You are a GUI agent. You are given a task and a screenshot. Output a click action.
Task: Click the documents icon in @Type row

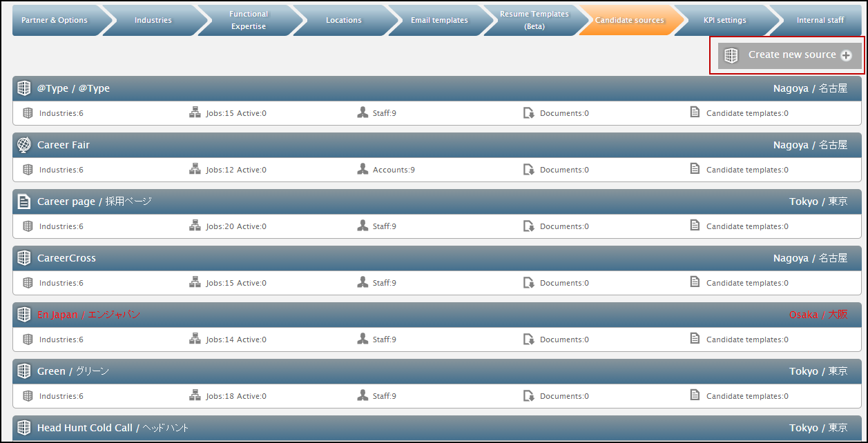pos(529,112)
